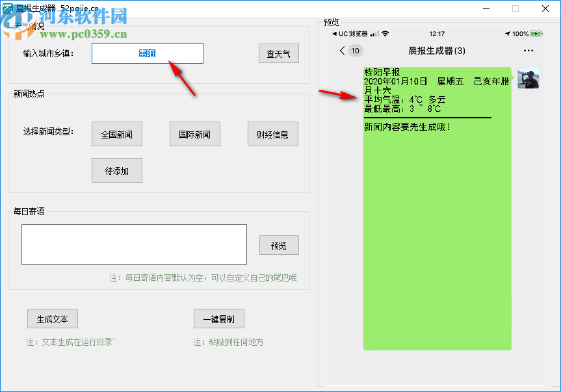
Task: Click the battery charging icon next to 100%
Action: [x=534, y=33]
